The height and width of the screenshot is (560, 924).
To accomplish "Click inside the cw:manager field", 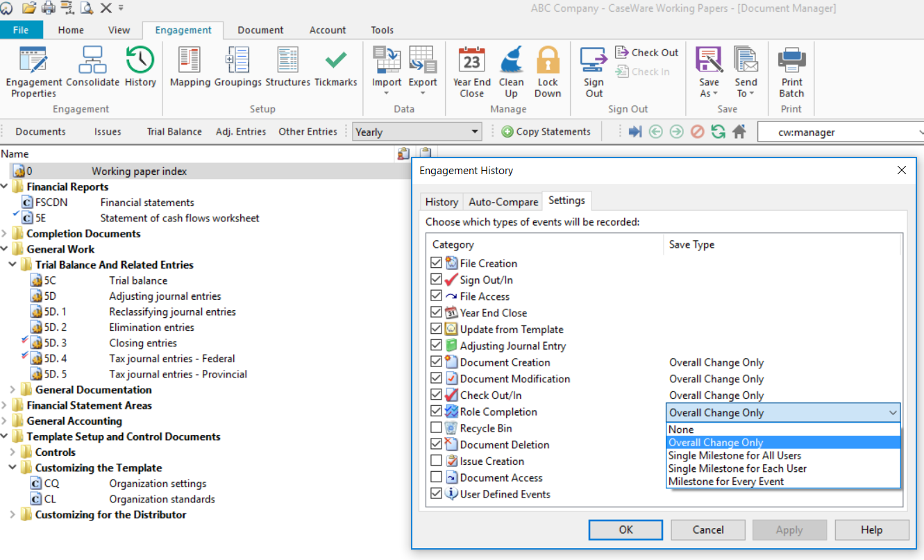I will [840, 131].
